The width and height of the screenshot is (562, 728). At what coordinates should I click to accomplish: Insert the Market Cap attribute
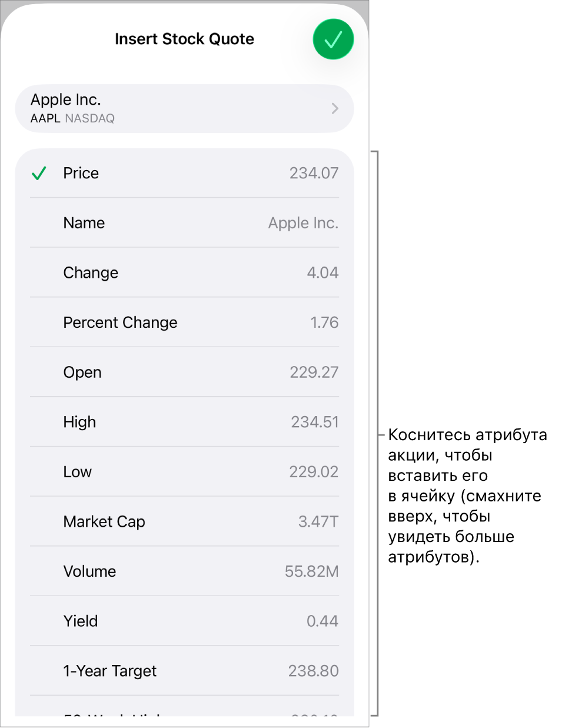pyautogui.click(x=184, y=521)
